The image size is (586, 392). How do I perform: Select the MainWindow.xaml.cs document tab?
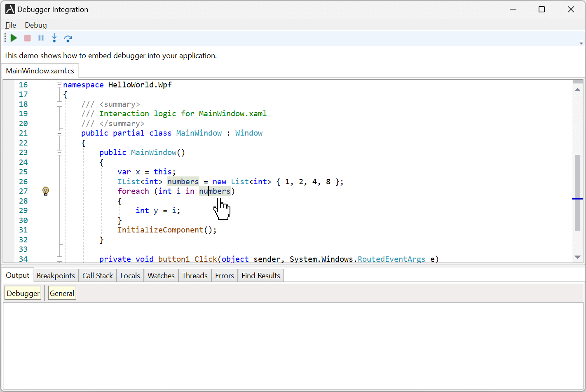click(x=40, y=71)
